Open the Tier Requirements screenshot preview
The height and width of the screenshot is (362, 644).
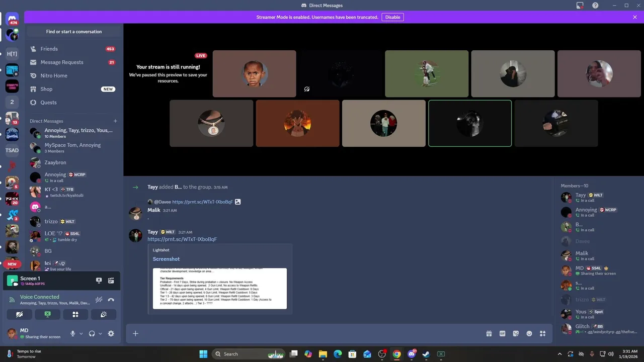[220, 289]
